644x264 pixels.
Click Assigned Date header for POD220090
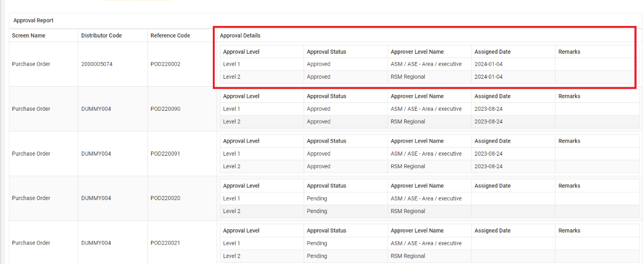click(x=492, y=96)
